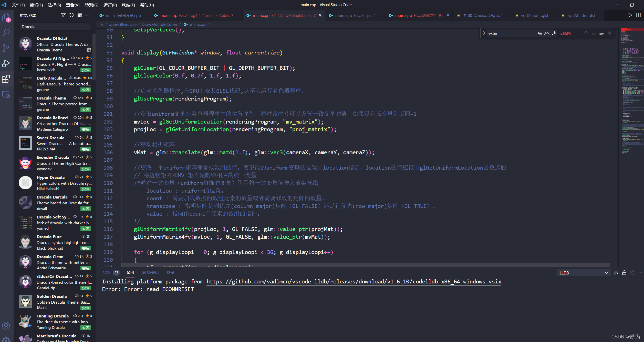The width and height of the screenshot is (644, 342).
Task: Click the 运行(Run) menu bar item
Action: click(109, 5)
